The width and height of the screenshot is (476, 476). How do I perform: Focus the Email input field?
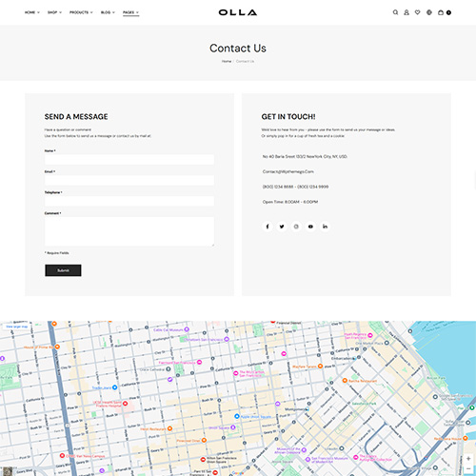129,180
